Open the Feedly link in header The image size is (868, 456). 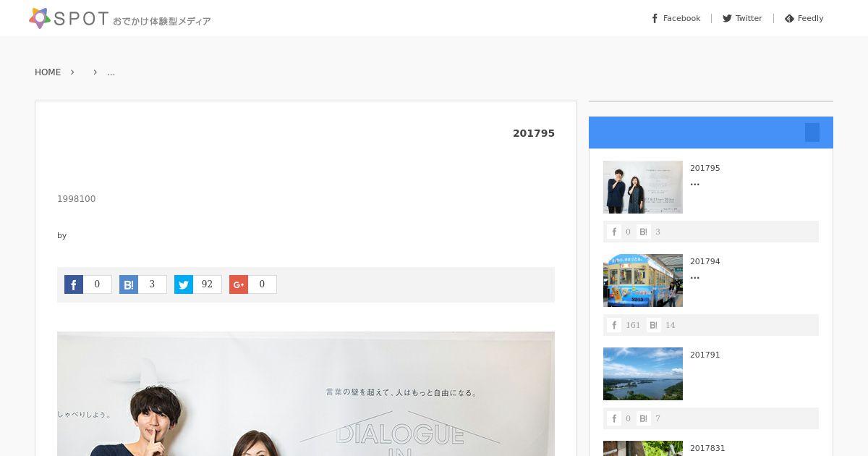pos(804,18)
